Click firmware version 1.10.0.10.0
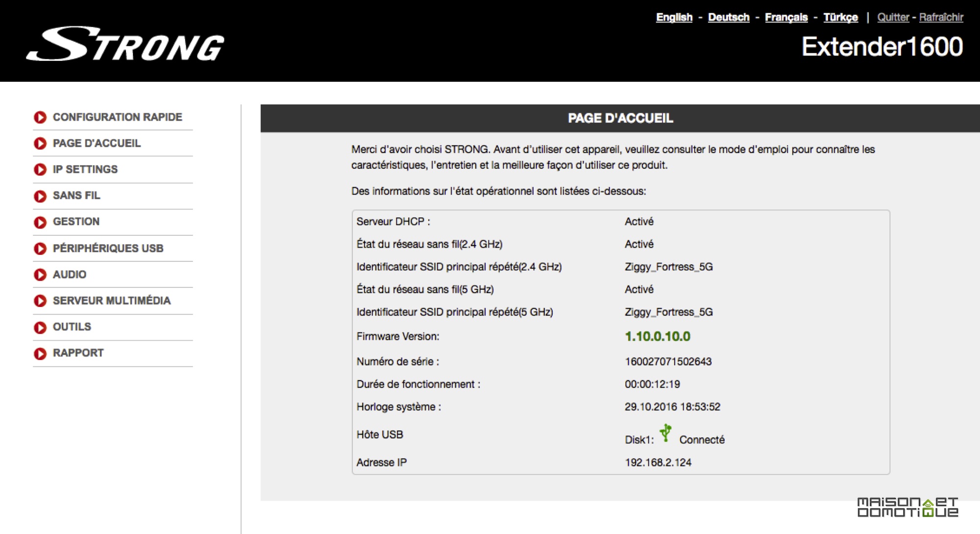Image resolution: width=980 pixels, height=534 pixels. 658,336
